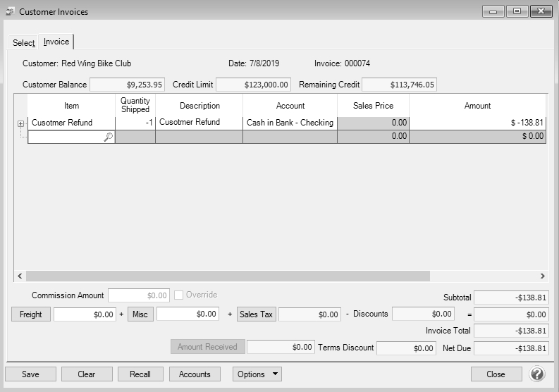
Task: Click the Terms Discount input field
Action: click(406, 348)
